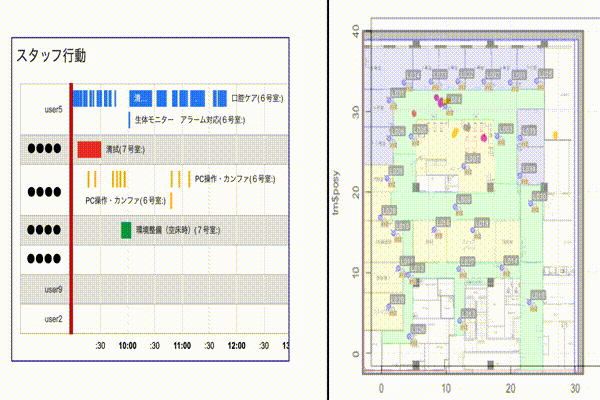Click the single orange bar next to the lower PC操作・カンファ label
600x400 pixels.
click(171, 201)
